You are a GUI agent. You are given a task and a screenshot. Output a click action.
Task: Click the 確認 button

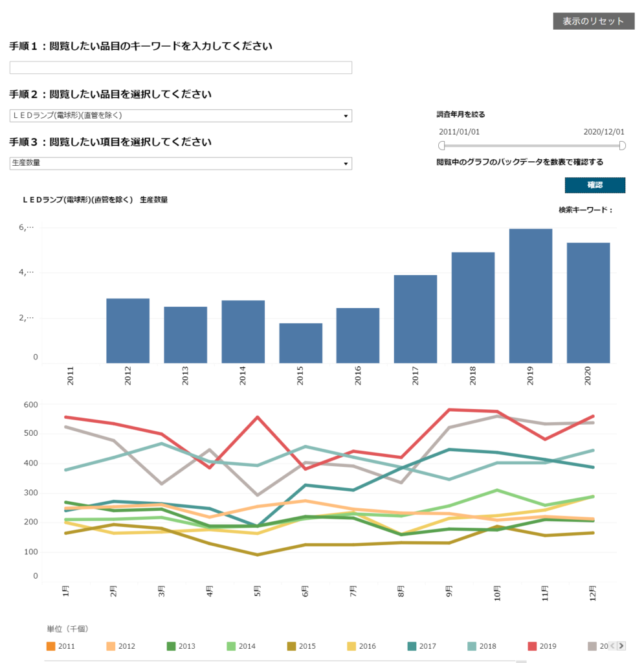[x=595, y=185]
